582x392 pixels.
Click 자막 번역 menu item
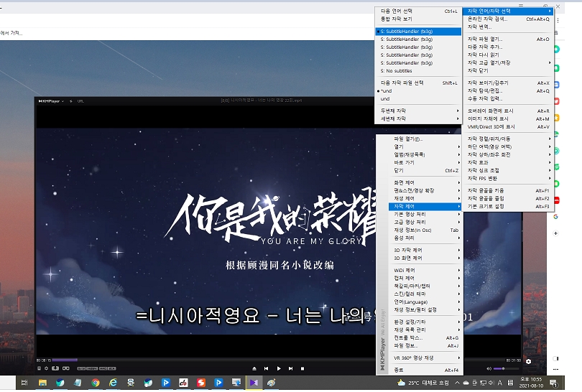coord(508,27)
